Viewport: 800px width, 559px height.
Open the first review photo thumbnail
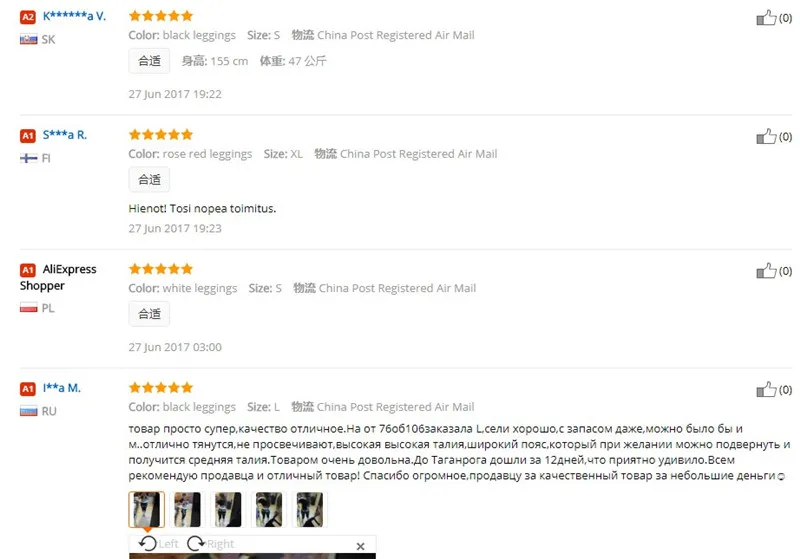[146, 509]
